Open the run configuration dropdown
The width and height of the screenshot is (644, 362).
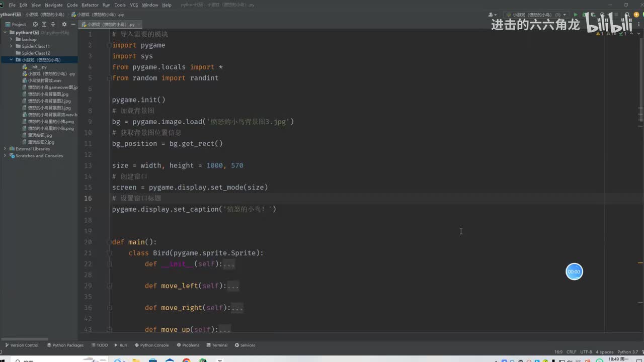point(537,15)
